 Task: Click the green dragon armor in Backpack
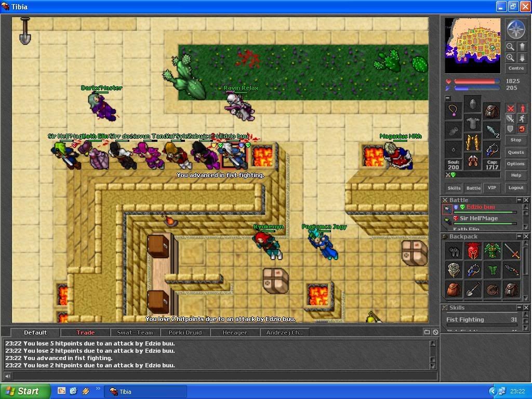(493, 251)
